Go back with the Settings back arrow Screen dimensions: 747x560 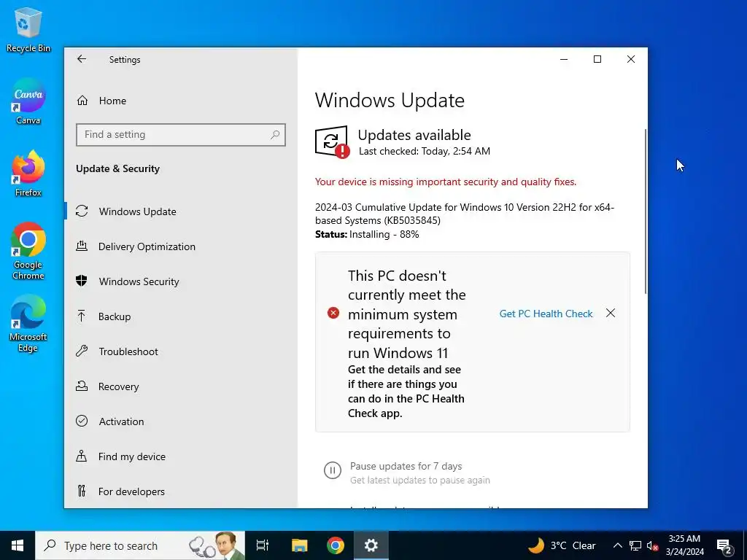(x=82, y=59)
